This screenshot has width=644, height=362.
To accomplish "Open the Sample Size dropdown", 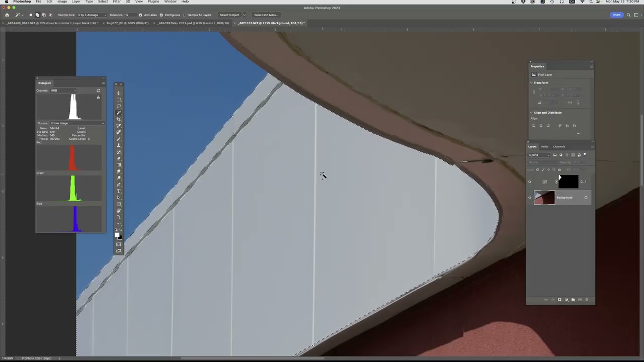I will pos(92,15).
